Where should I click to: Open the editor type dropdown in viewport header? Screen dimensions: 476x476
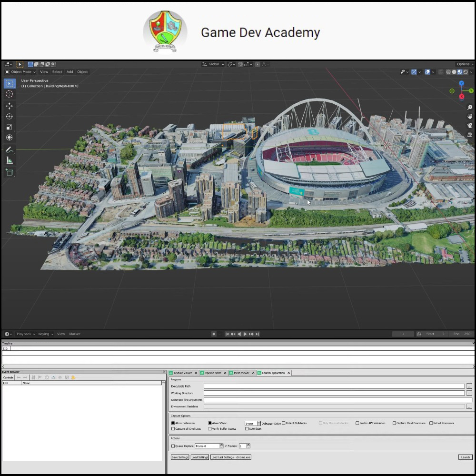click(8, 64)
